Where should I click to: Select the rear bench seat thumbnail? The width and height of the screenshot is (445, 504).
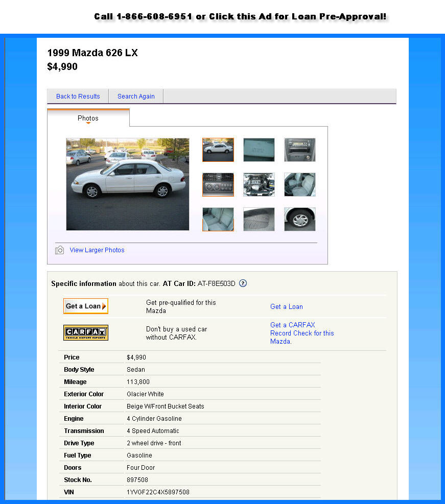click(218, 219)
